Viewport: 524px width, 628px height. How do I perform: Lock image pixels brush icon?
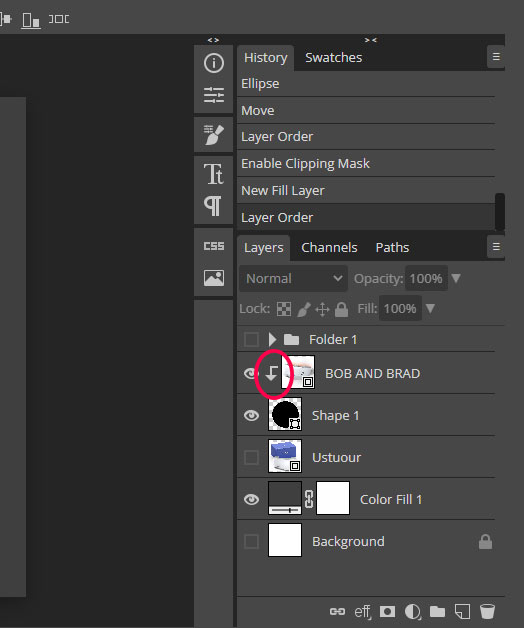(304, 310)
